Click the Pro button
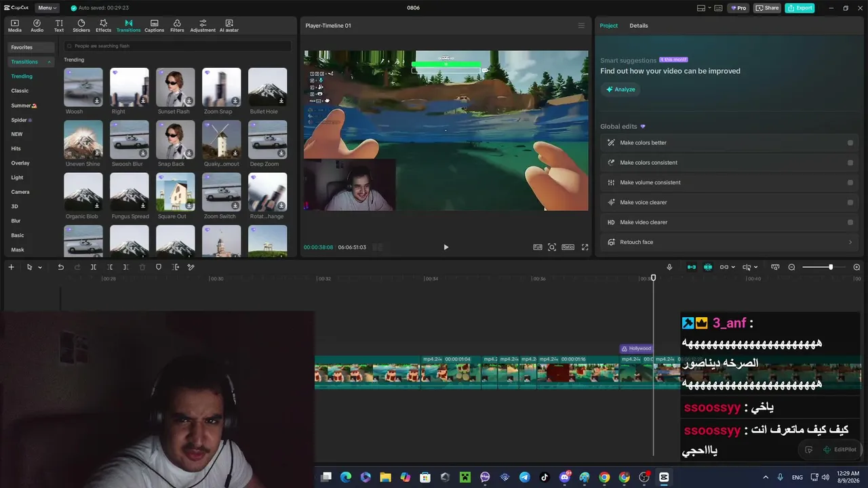Screen dimensions: 868x488 738,8
